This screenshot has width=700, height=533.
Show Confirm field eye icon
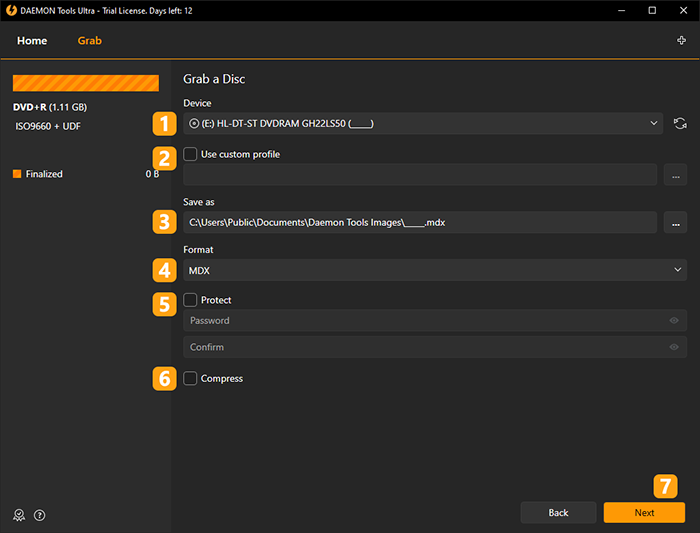(674, 347)
